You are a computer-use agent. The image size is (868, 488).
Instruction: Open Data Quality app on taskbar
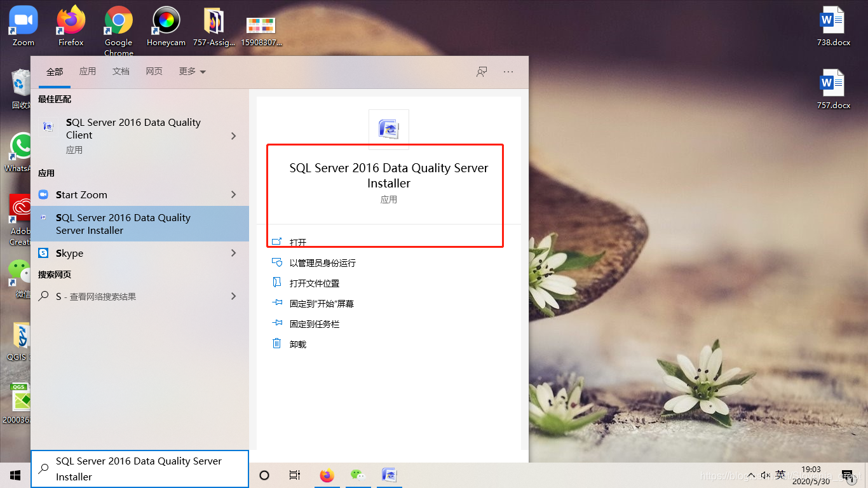point(389,475)
